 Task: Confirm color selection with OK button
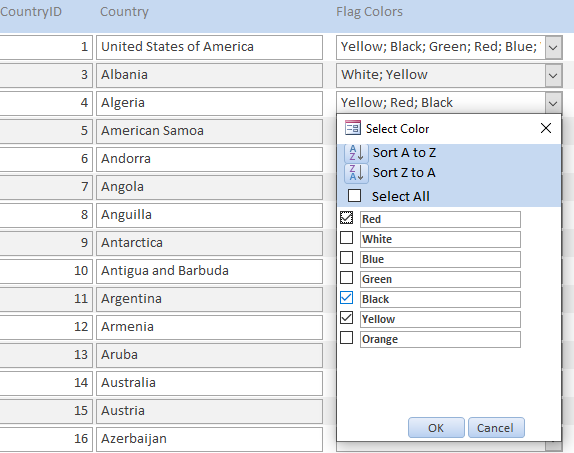pyautogui.click(x=436, y=428)
